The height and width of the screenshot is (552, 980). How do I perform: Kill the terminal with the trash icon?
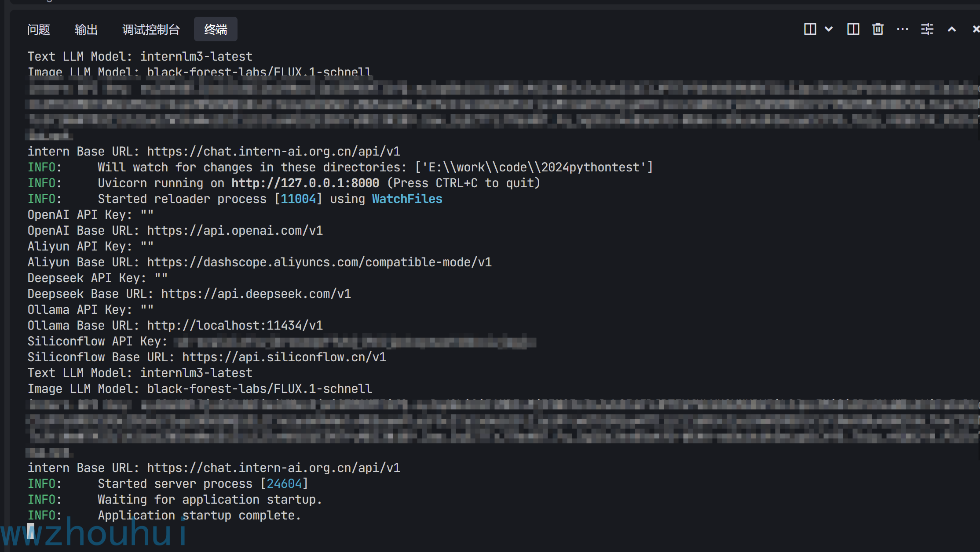coord(878,29)
